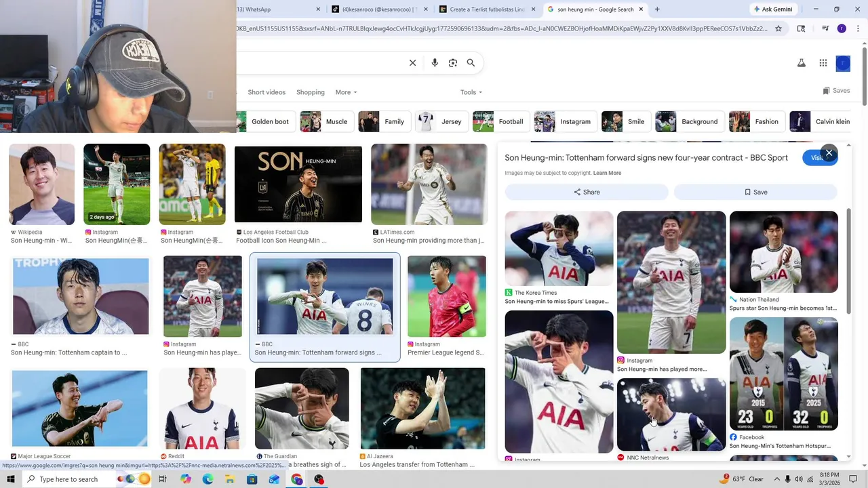The width and height of the screenshot is (868, 488).
Task: Open Google Lens image search
Action: coord(453,63)
